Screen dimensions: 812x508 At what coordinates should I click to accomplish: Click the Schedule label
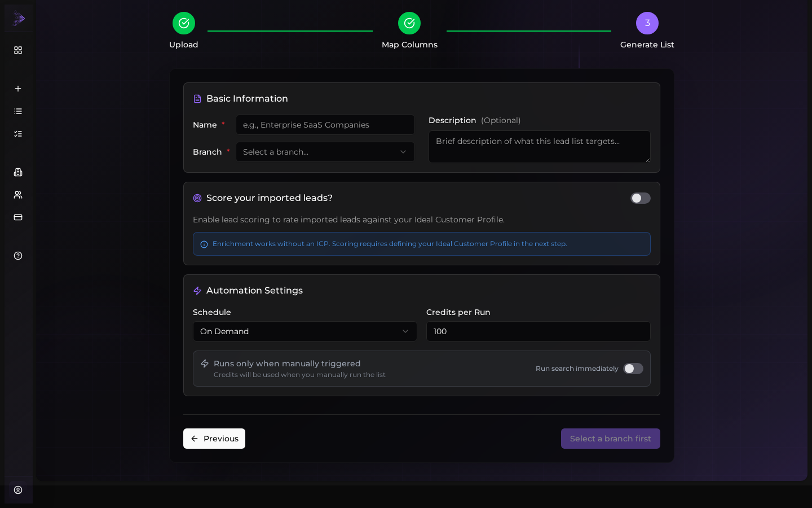212,312
